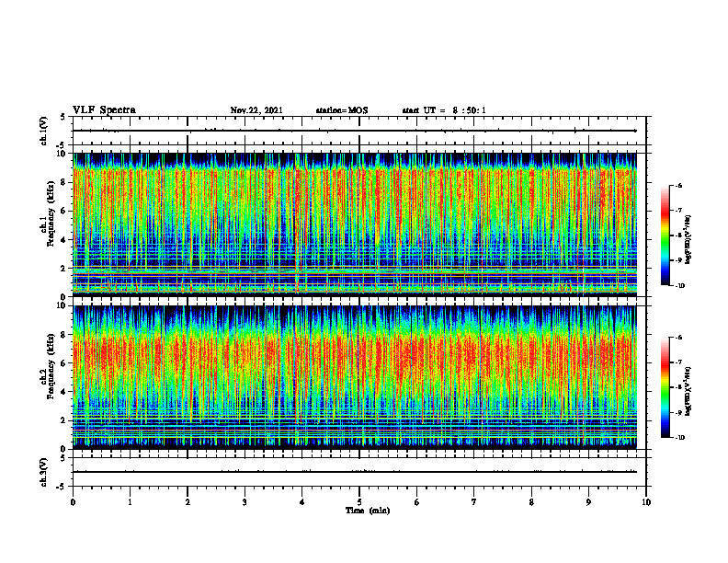This screenshot has width=728, height=563.
Task: Click tick label "4" on Time axis
Action: [x=302, y=502]
